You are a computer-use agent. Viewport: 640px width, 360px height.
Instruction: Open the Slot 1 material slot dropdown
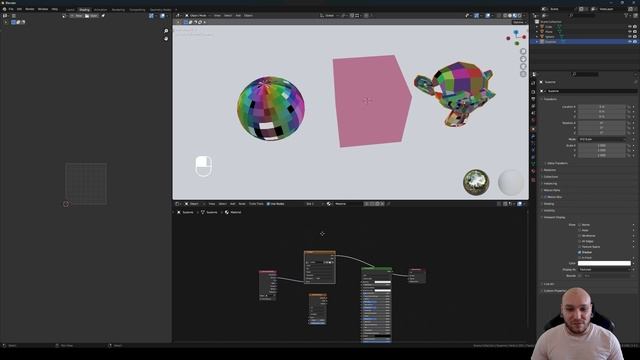pyautogui.click(x=314, y=204)
